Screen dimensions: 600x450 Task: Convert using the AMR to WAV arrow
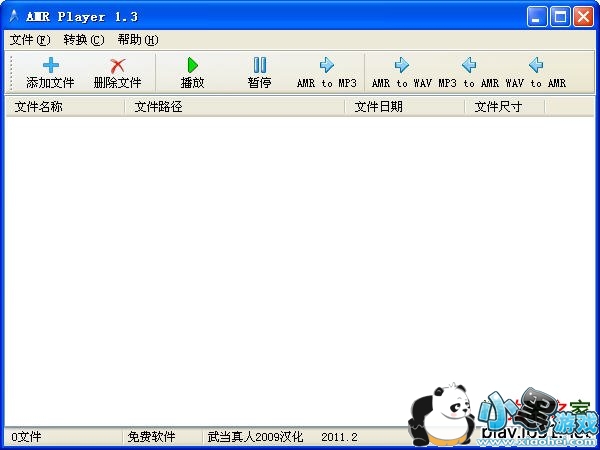click(402, 65)
